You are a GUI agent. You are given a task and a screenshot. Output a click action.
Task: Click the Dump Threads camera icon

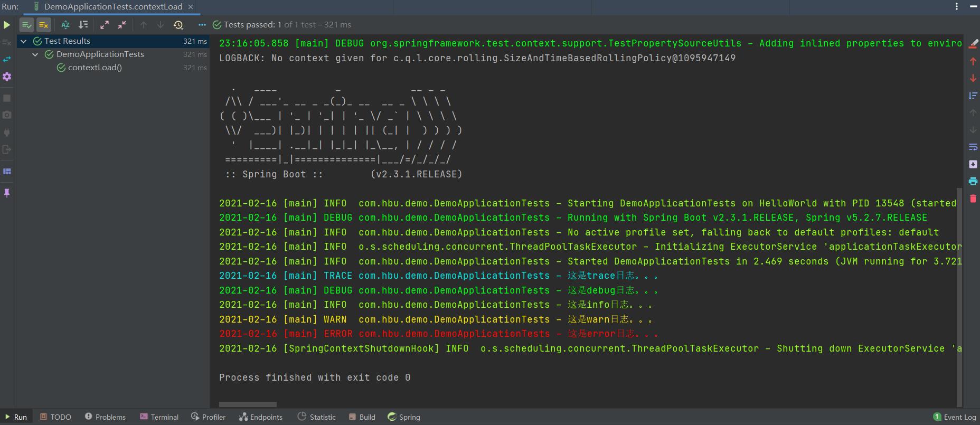tap(7, 115)
